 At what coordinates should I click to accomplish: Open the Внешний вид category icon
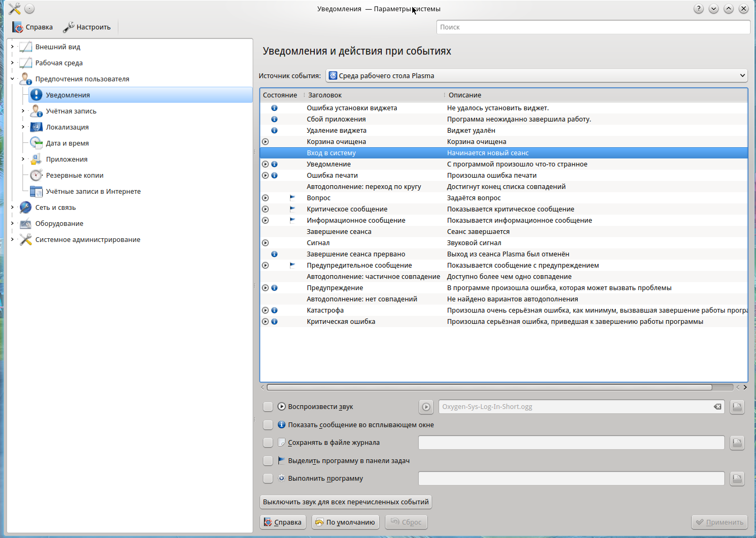pos(26,47)
